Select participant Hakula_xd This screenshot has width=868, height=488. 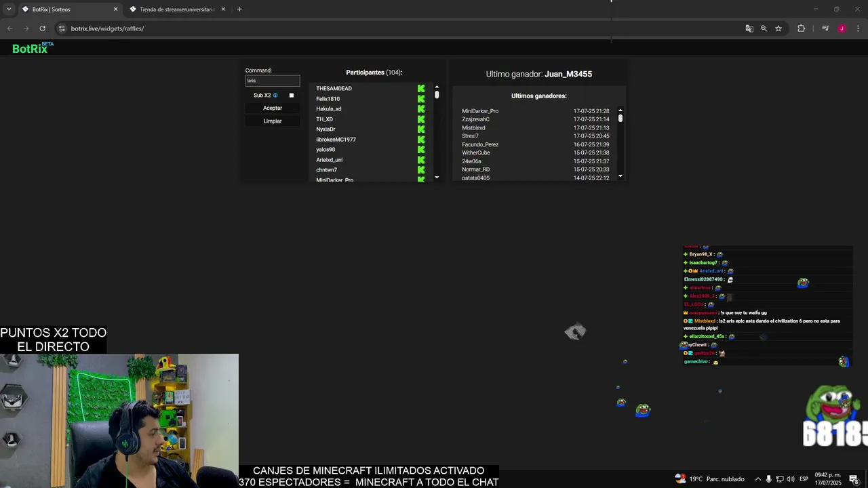coord(328,109)
